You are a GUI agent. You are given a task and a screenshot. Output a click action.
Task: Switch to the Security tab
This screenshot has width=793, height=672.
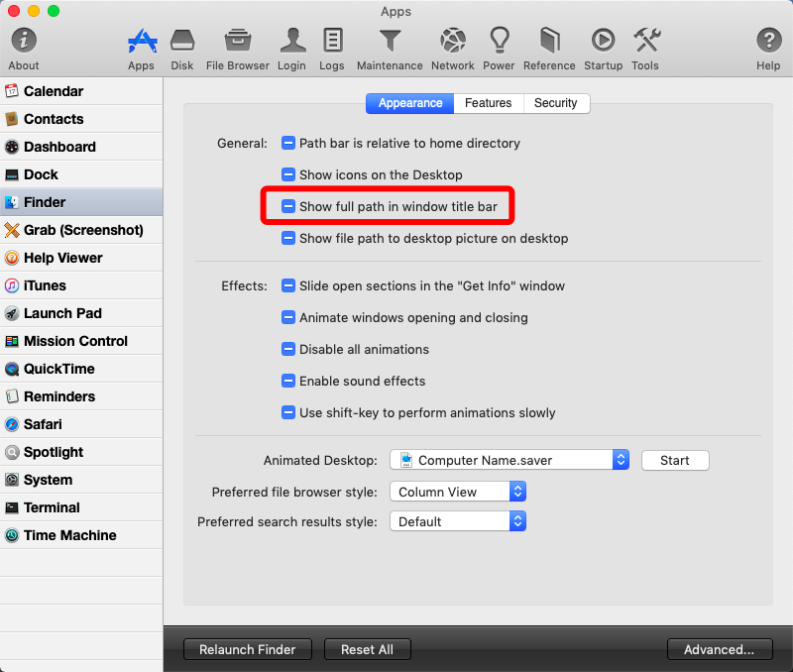pyautogui.click(x=556, y=103)
